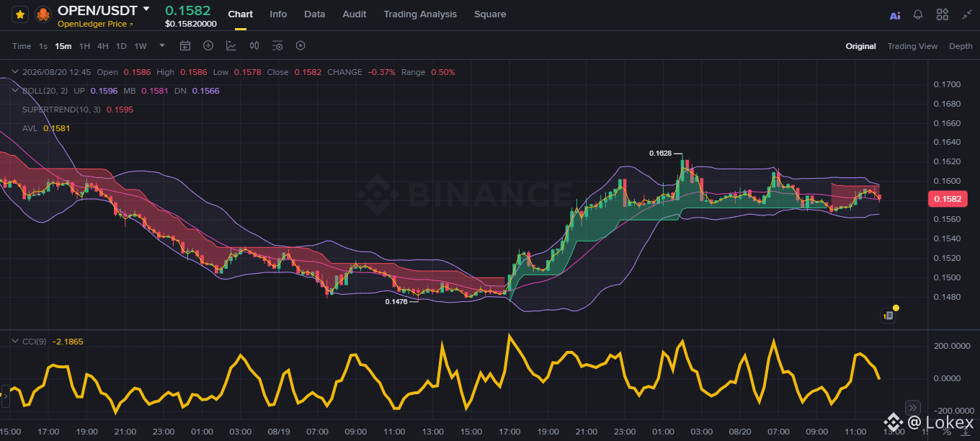This screenshot has width=980, height=441.
Task: Expand the left side panel arrow
Action: pyautogui.click(x=5, y=396)
